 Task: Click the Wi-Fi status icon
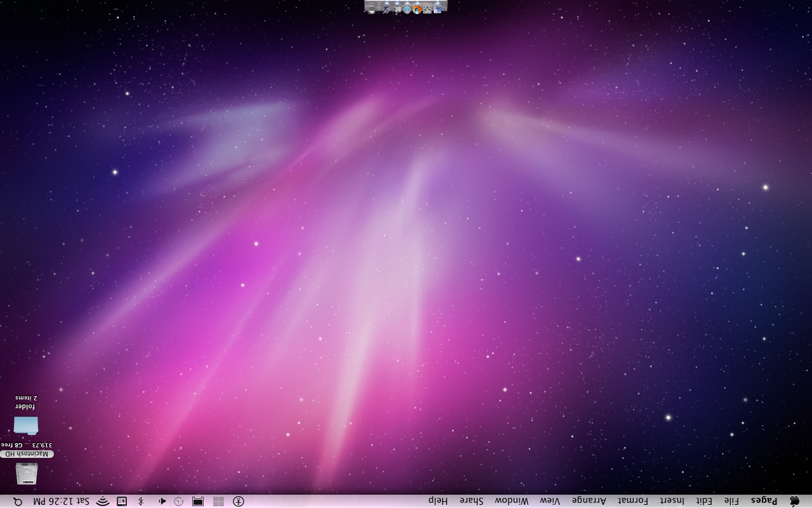(103, 501)
